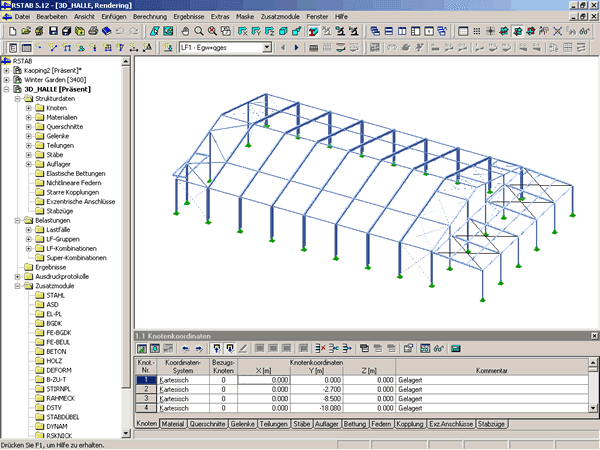Image resolution: width=600 pixels, height=450 pixels.
Task: Switch to isometric cube view icon
Action: pyautogui.click(x=283, y=31)
